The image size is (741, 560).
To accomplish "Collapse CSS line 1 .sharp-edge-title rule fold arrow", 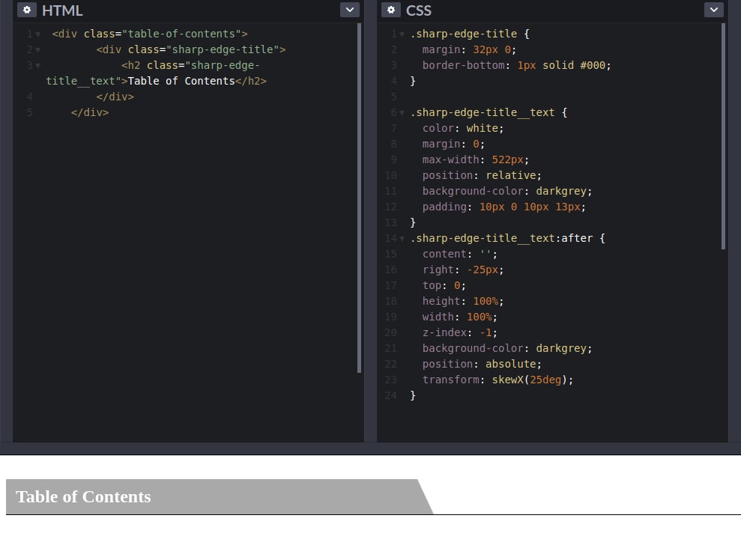I will point(402,34).
